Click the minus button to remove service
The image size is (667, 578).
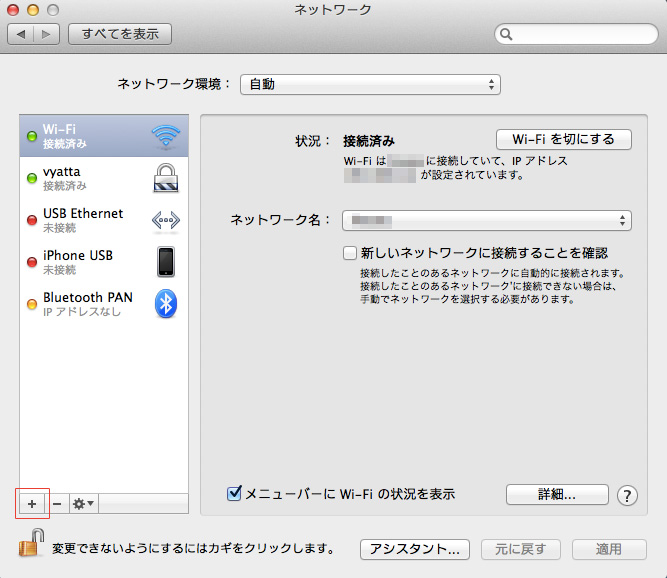click(56, 503)
